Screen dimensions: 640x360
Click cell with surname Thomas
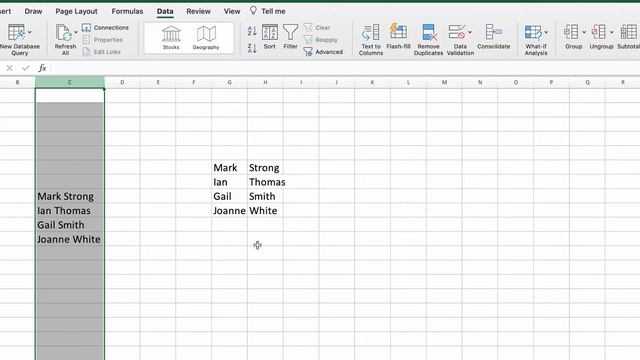[265, 182]
